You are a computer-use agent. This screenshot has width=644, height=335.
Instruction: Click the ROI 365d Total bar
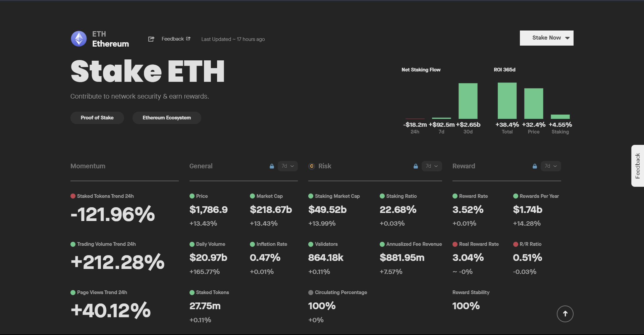[507, 101]
